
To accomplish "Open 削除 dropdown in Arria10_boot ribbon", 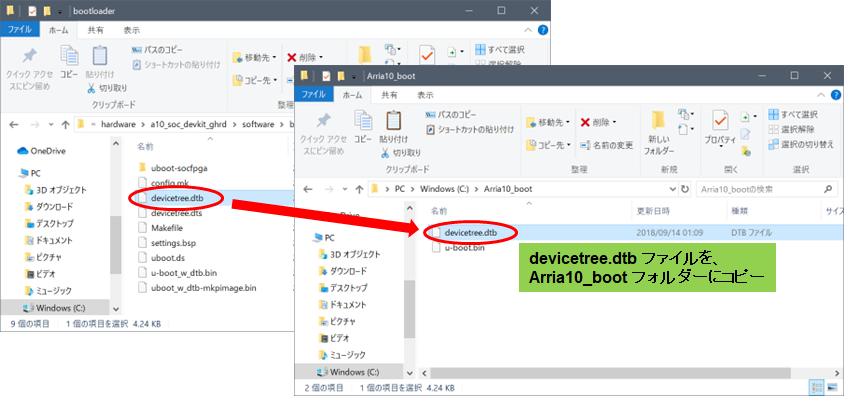I will click(x=599, y=122).
